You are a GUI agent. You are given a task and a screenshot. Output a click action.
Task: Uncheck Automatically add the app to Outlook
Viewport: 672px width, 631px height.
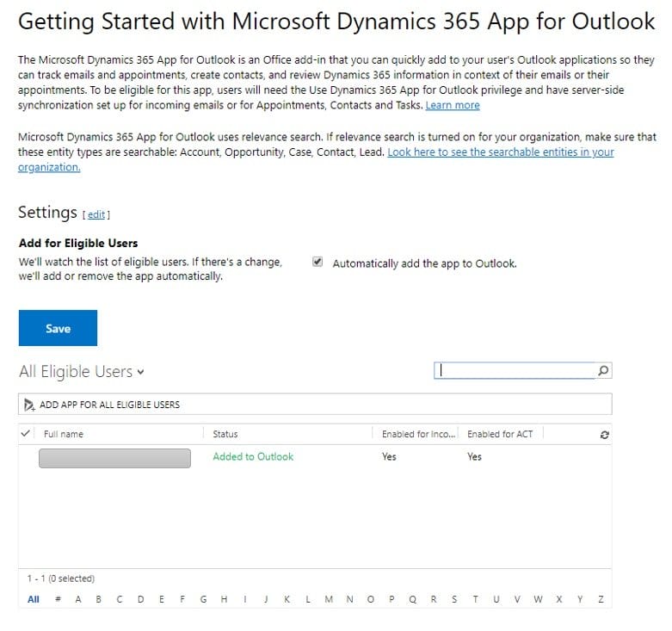(318, 263)
